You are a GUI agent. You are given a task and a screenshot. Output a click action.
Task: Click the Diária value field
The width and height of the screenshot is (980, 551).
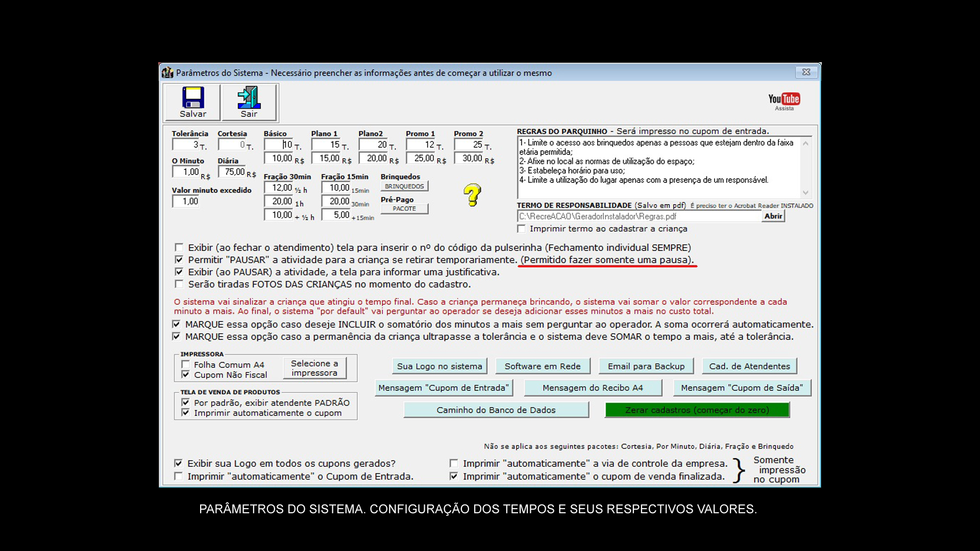232,172
